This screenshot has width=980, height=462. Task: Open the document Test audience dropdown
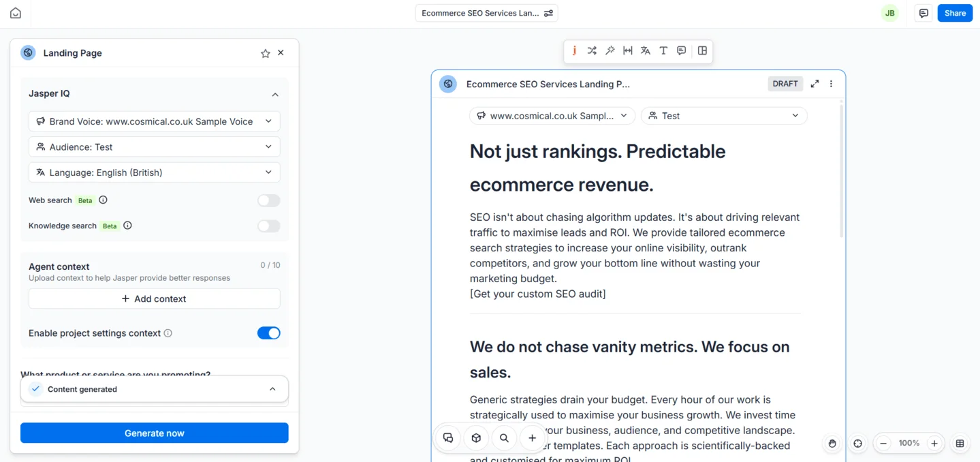coord(724,116)
